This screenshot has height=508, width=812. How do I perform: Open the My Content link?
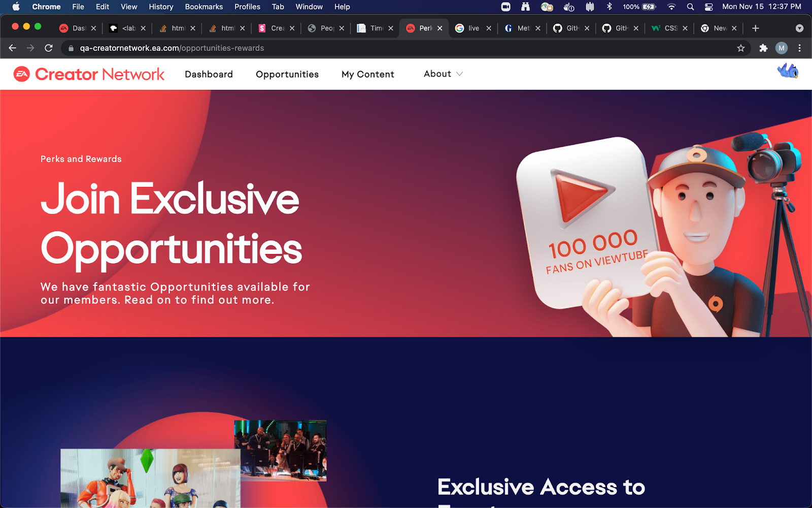(x=368, y=74)
